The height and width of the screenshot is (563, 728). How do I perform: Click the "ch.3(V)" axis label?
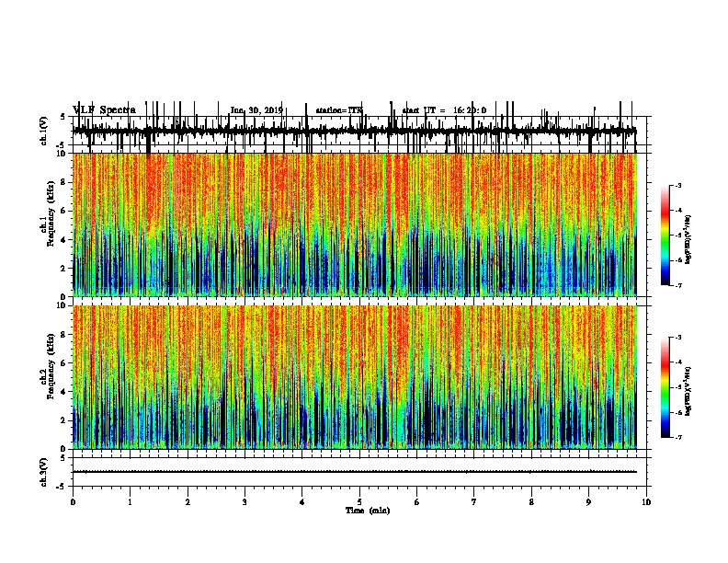click(43, 472)
